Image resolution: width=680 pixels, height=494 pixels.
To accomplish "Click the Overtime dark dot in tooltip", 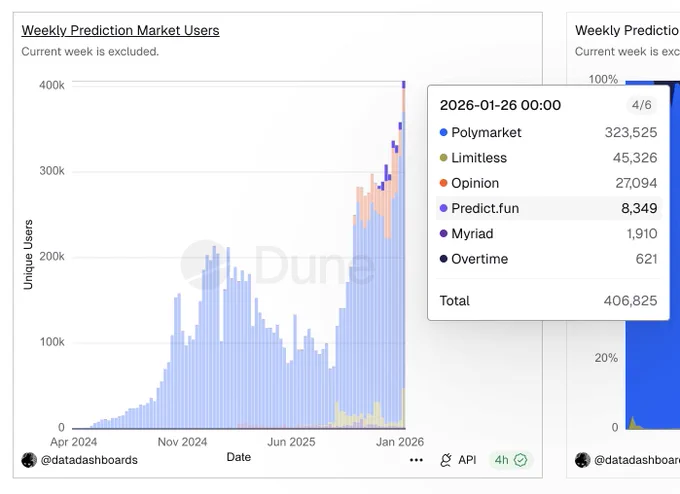I will click(443, 259).
